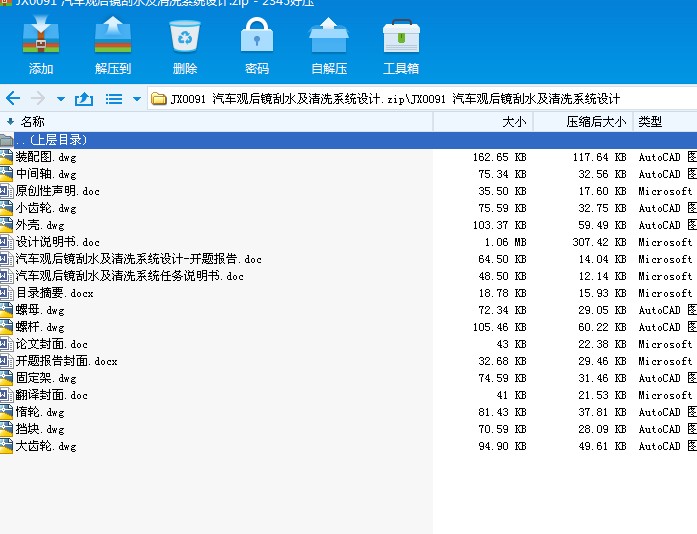Image resolution: width=697 pixels, height=534 pixels.
Task: Sort files by 名称 column header
Action: pyautogui.click(x=33, y=121)
